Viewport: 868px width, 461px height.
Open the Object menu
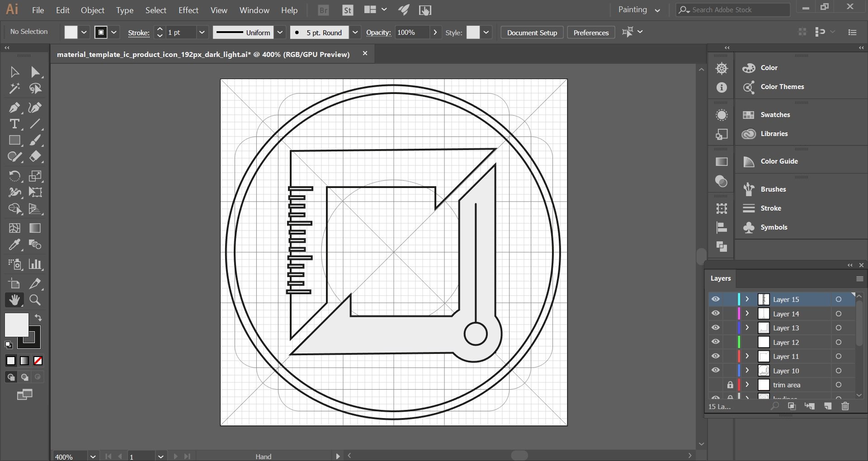pos(92,10)
